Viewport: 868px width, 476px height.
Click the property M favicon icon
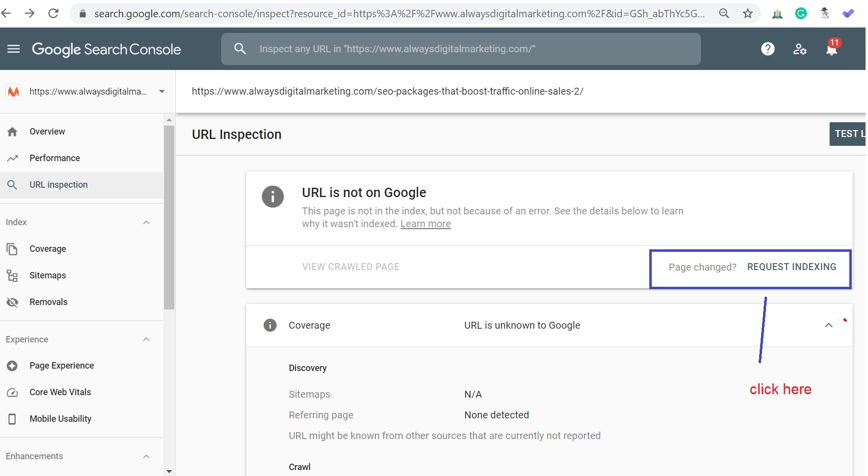click(x=14, y=92)
